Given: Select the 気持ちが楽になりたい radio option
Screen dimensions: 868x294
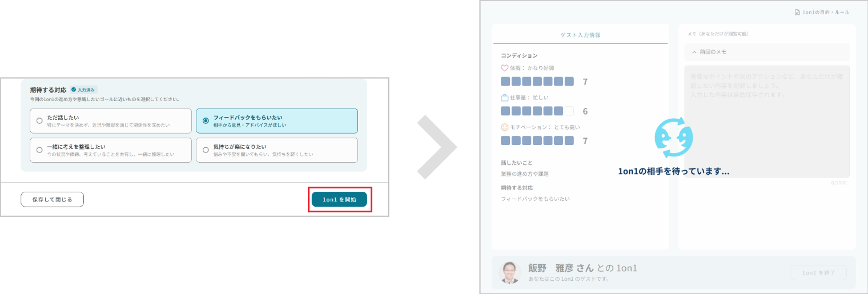Looking at the screenshot, I should (x=277, y=150).
